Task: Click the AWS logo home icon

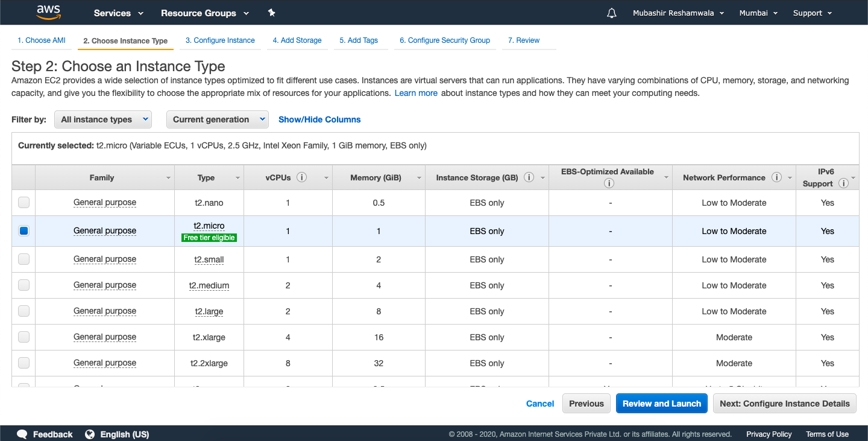Action: (x=48, y=12)
